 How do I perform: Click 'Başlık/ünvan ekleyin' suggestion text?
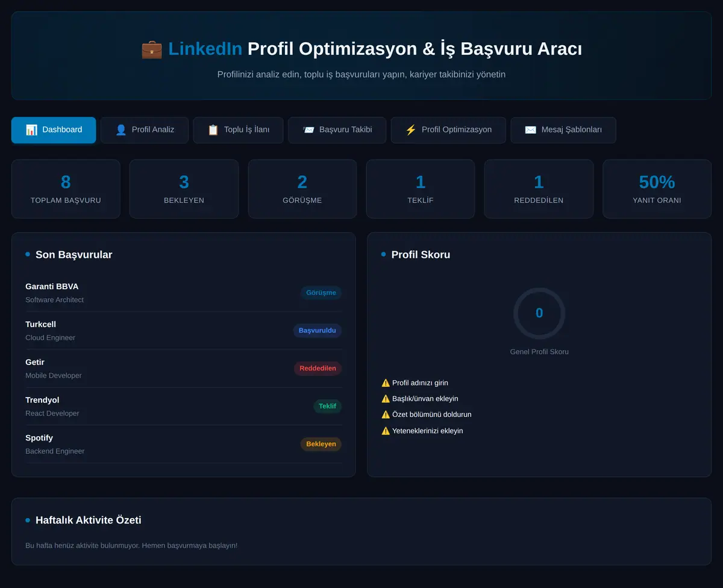click(425, 399)
